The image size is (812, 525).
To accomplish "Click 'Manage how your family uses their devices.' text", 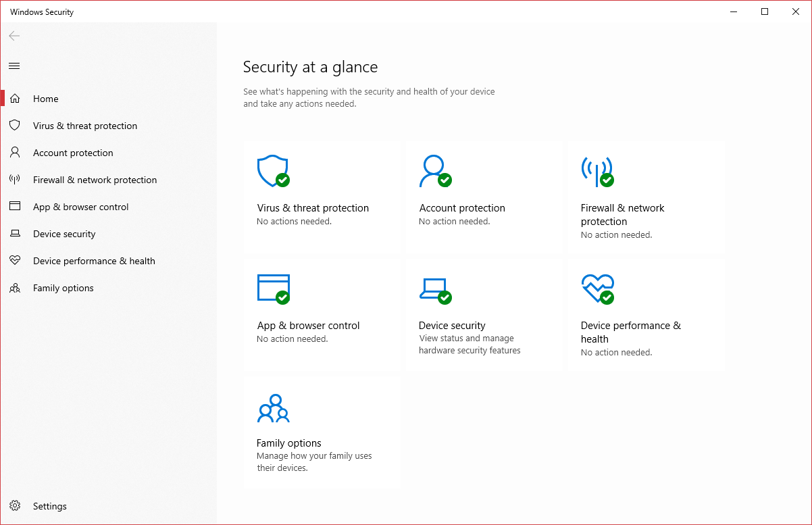I will (x=314, y=462).
